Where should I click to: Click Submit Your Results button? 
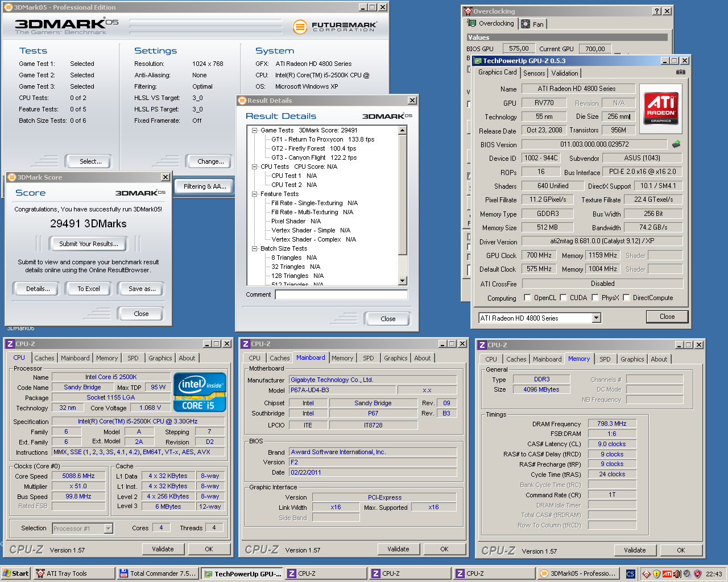click(x=89, y=244)
